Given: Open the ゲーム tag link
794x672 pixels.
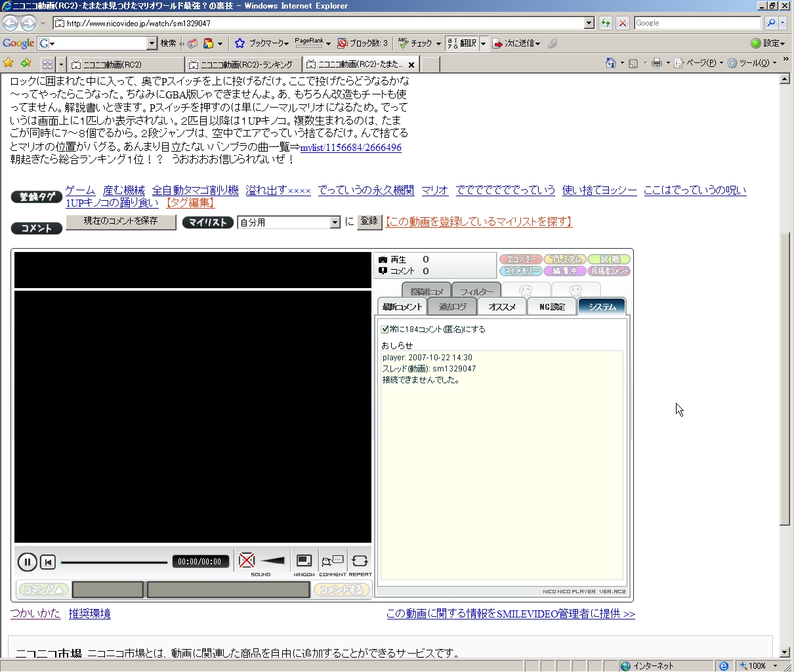Looking at the screenshot, I should [x=80, y=190].
